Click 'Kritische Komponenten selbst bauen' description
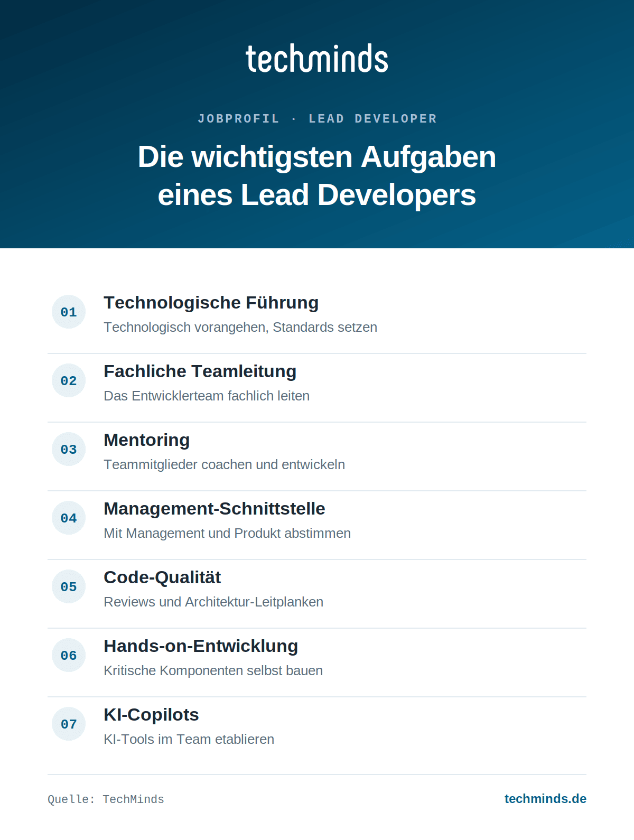Image resolution: width=634 pixels, height=840 pixels. [213, 670]
